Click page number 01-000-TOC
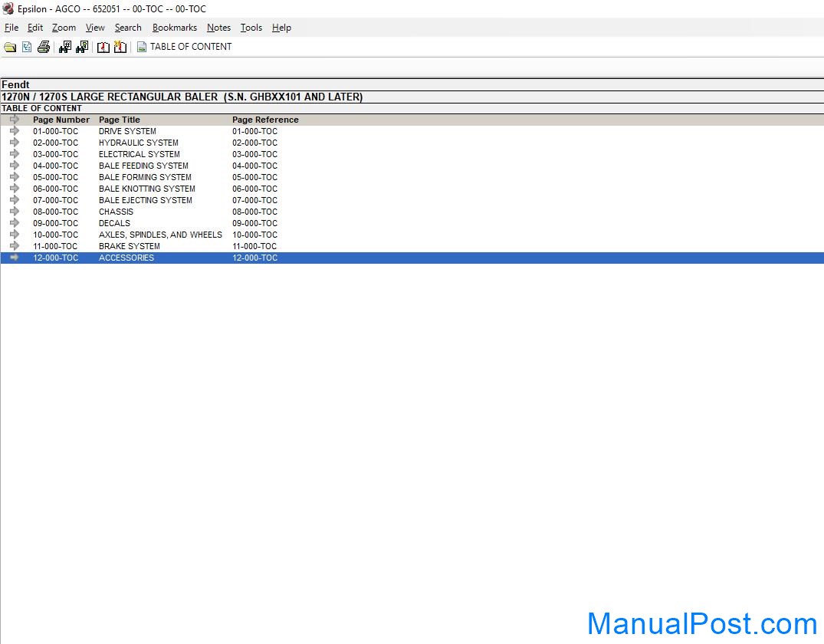 point(56,131)
